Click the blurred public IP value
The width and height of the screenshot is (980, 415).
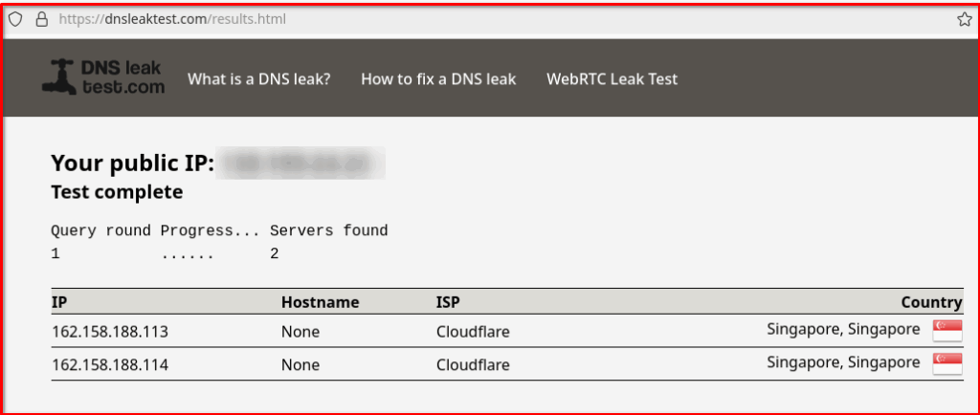click(x=301, y=164)
